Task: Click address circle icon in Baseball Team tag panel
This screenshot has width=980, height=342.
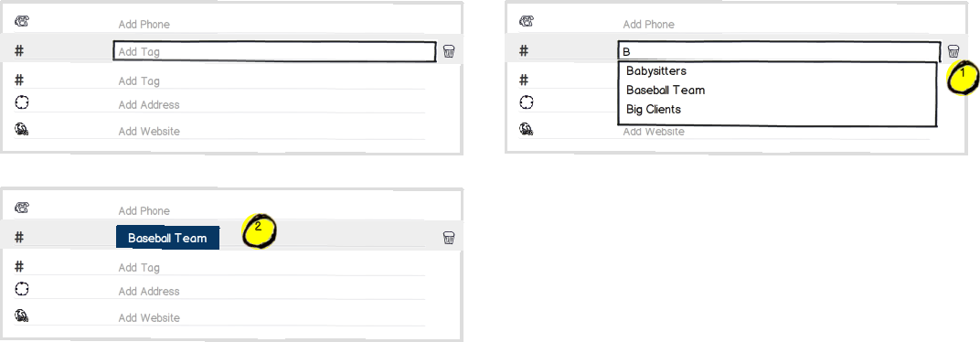Action: pyautogui.click(x=22, y=289)
